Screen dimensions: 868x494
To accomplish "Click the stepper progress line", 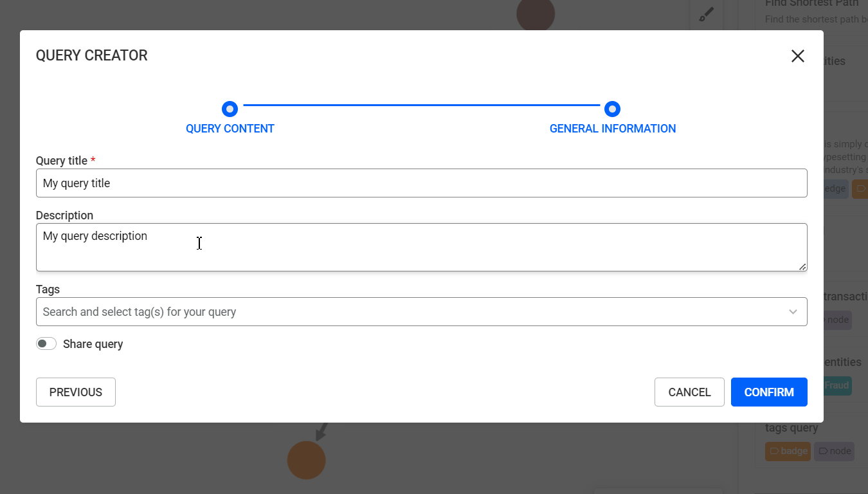I will (421, 109).
